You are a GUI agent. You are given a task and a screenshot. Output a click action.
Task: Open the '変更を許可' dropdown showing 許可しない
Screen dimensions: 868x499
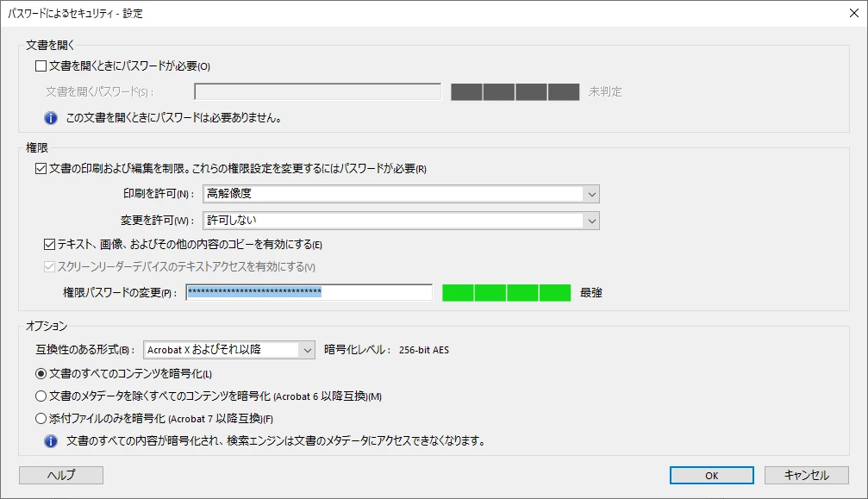pyautogui.click(x=402, y=220)
